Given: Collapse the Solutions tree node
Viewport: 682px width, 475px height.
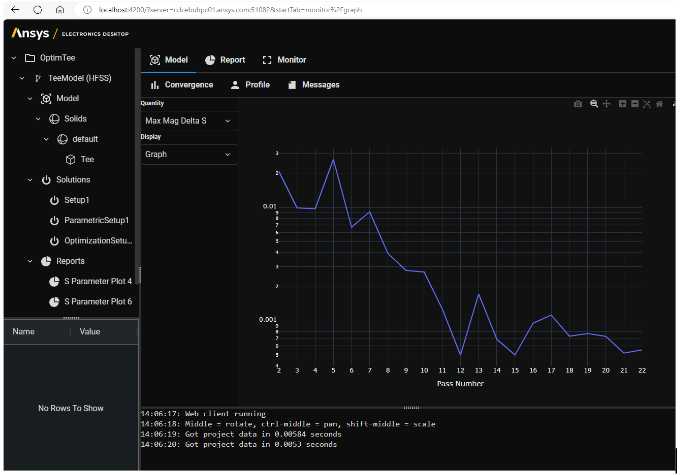Looking at the screenshot, I should [x=30, y=180].
